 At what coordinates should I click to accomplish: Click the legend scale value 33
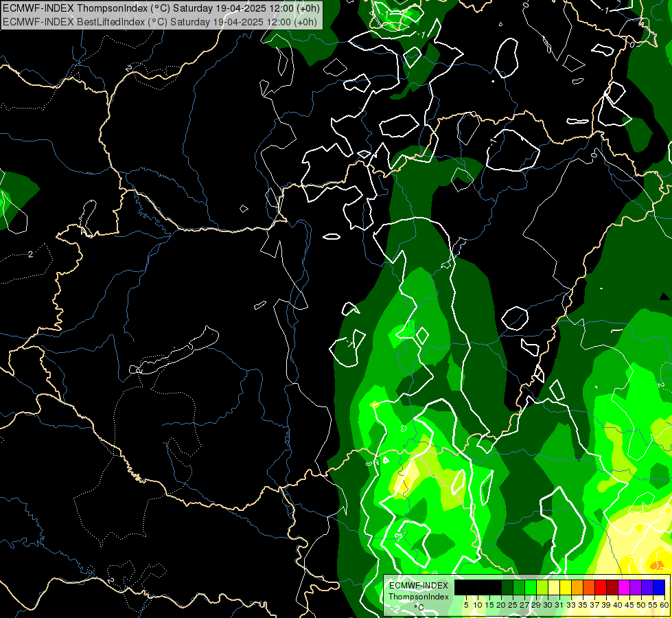(571, 605)
